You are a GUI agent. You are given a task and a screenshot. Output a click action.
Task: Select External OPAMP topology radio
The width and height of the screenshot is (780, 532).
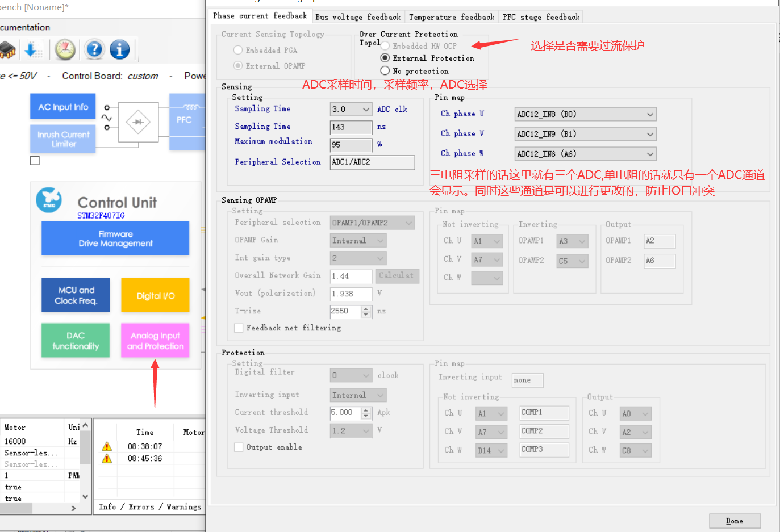(238, 66)
